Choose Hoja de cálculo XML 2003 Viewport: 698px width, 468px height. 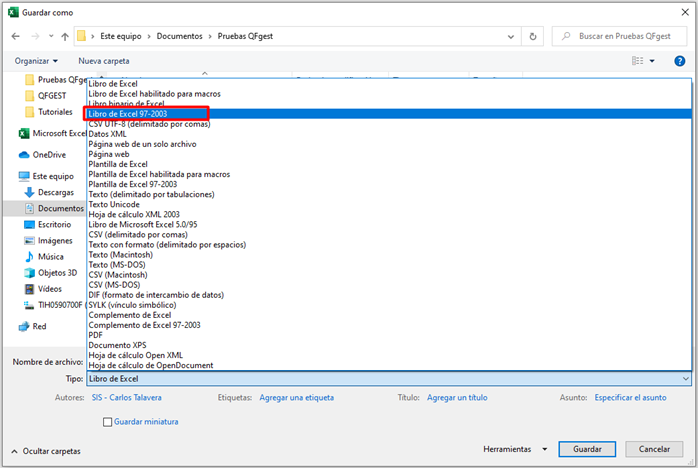pyautogui.click(x=389, y=215)
